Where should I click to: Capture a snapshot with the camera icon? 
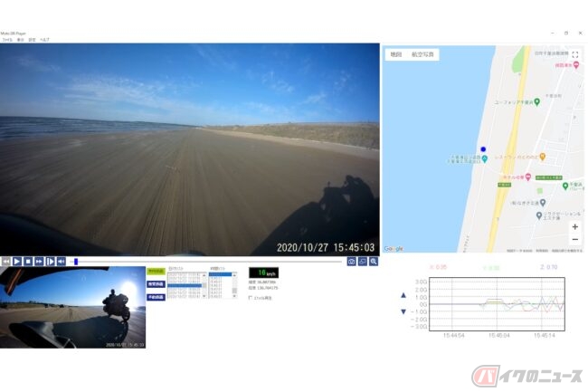coord(351,262)
